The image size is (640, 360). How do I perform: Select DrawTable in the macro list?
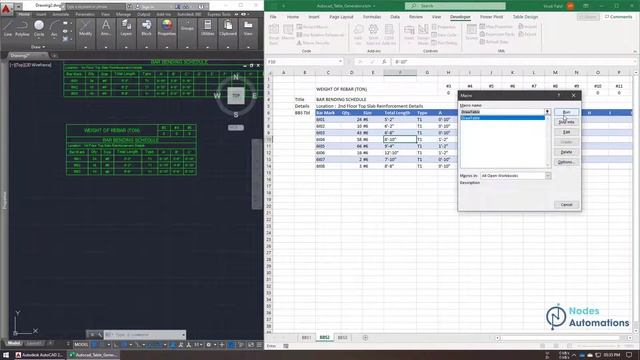502,118
